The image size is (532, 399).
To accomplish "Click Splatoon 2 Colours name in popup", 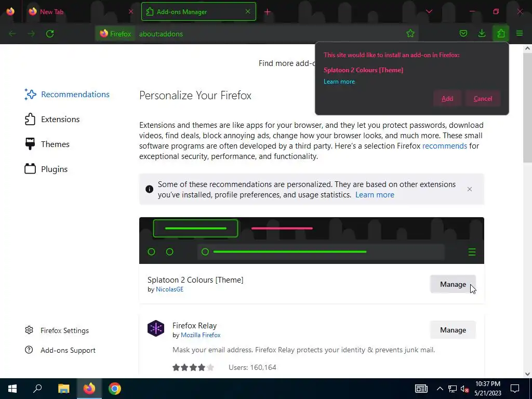I will click(363, 70).
